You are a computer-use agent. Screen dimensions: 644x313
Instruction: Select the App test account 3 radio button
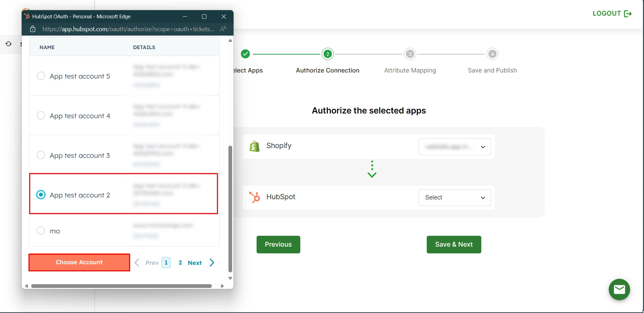click(x=41, y=155)
